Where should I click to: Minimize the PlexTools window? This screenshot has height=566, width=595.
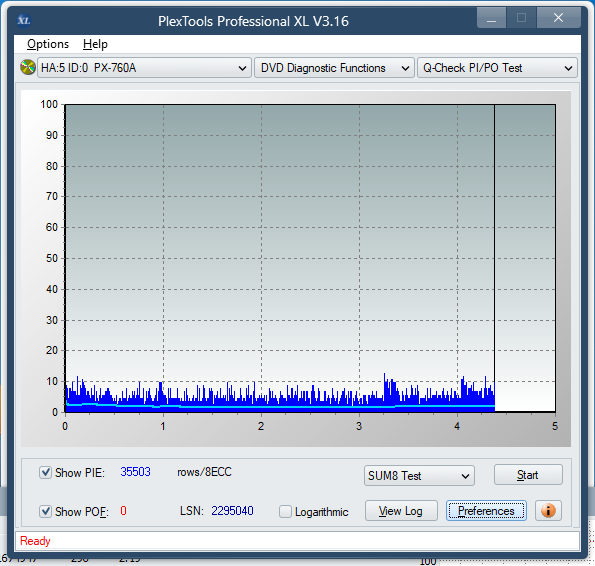491,18
